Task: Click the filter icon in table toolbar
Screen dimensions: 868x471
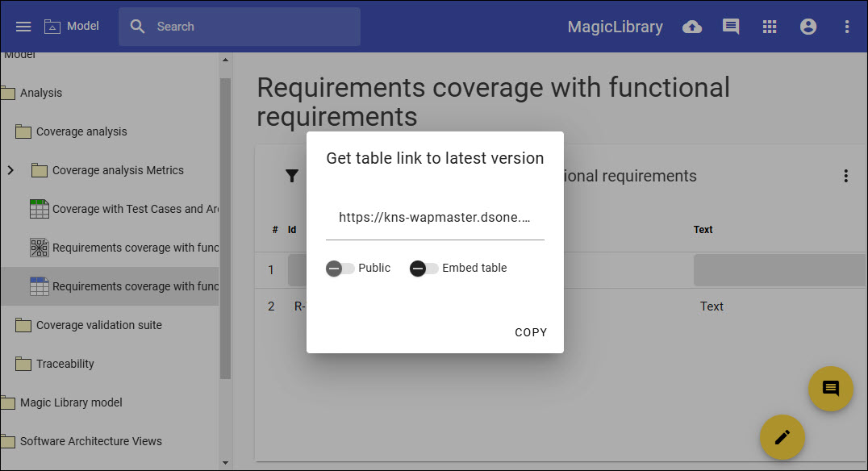Action: point(292,176)
